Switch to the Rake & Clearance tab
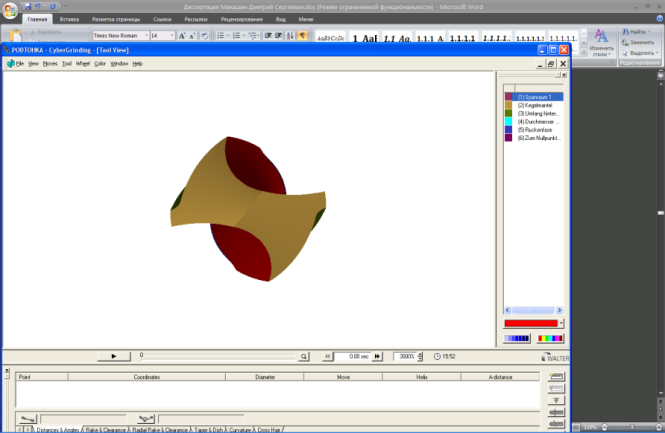 click(x=106, y=430)
